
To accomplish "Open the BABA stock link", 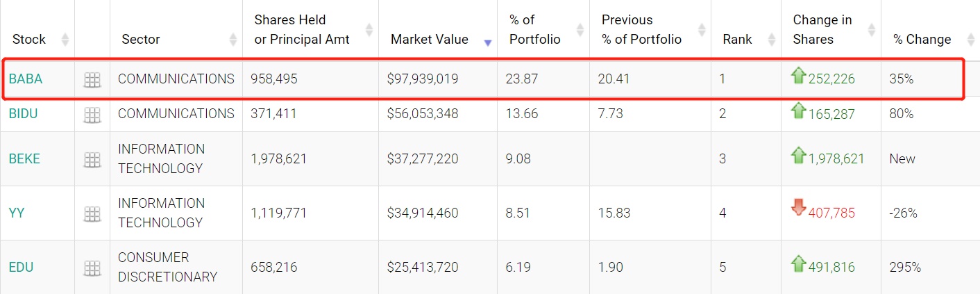I will click(x=26, y=79).
